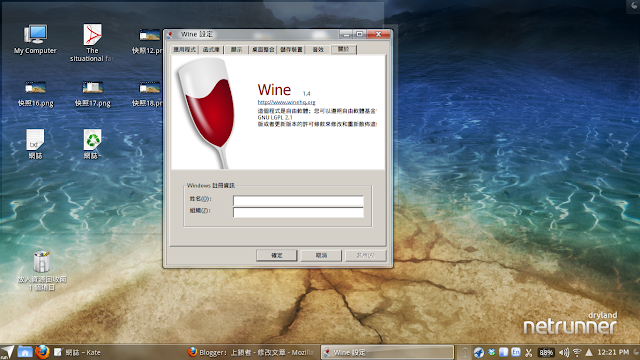This screenshot has height=360, width=640.
Task: Select the 快照12 image file on desktop
Action: [x=149, y=41]
